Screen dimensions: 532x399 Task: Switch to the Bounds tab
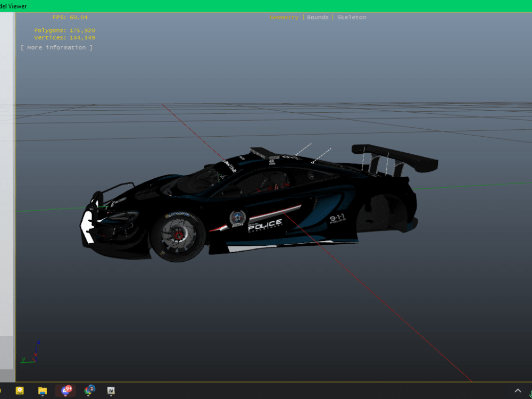point(318,17)
